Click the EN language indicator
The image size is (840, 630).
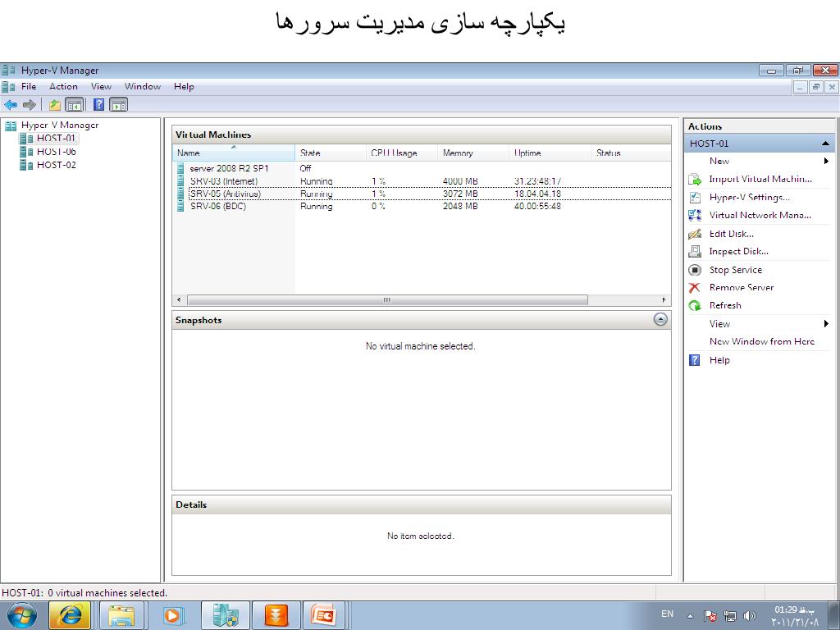click(668, 614)
